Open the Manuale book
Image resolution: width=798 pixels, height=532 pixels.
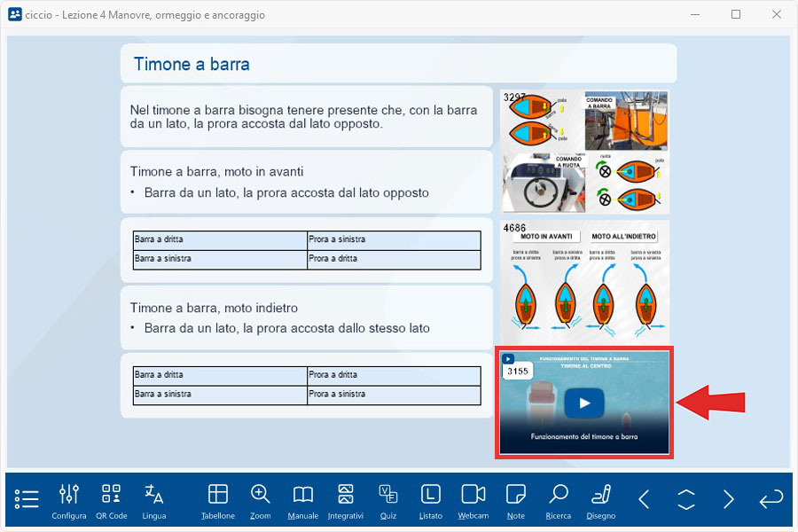303,500
